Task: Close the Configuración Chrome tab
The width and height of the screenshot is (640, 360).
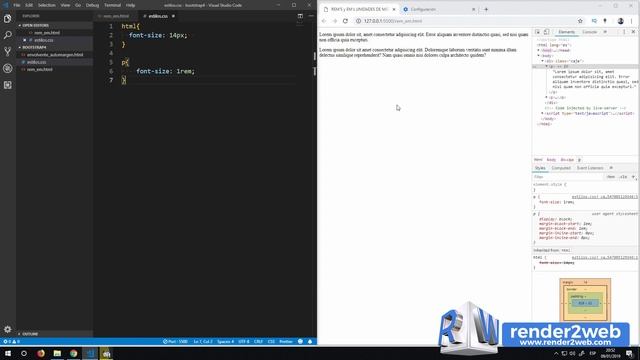Action: tap(473, 9)
